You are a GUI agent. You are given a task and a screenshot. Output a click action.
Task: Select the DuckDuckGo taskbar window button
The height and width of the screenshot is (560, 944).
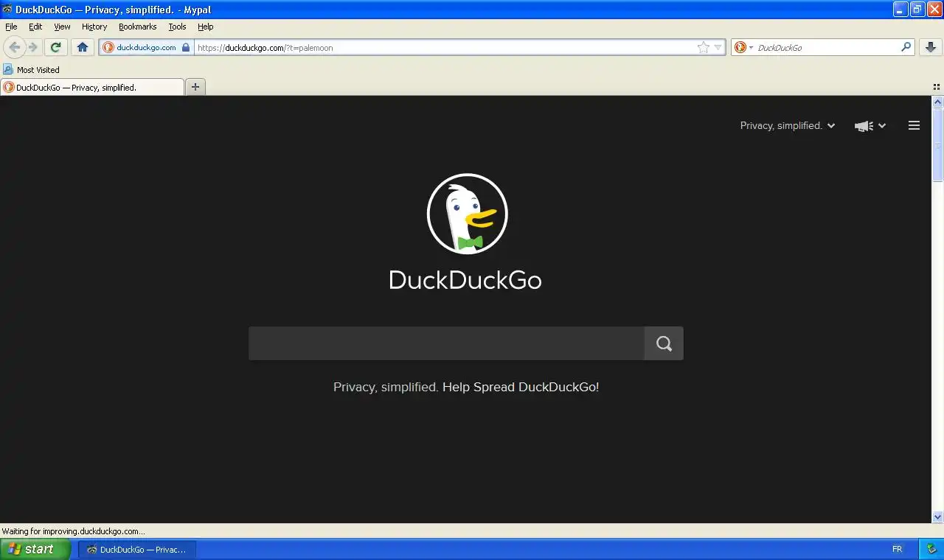pos(137,549)
